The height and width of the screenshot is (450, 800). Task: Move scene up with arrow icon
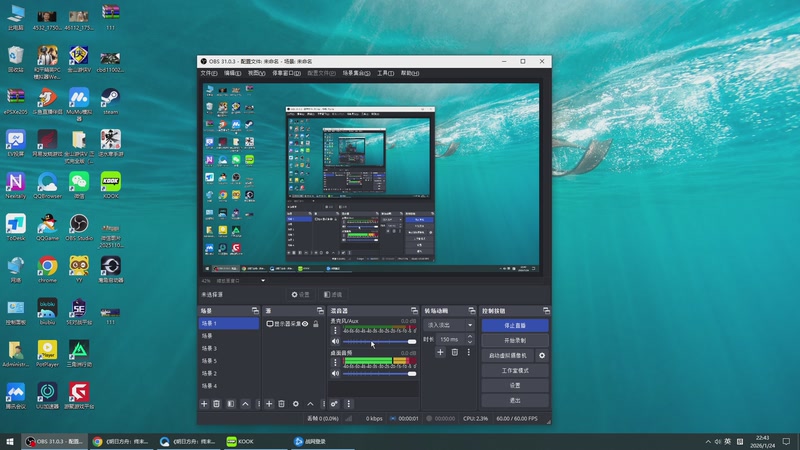tap(245, 404)
